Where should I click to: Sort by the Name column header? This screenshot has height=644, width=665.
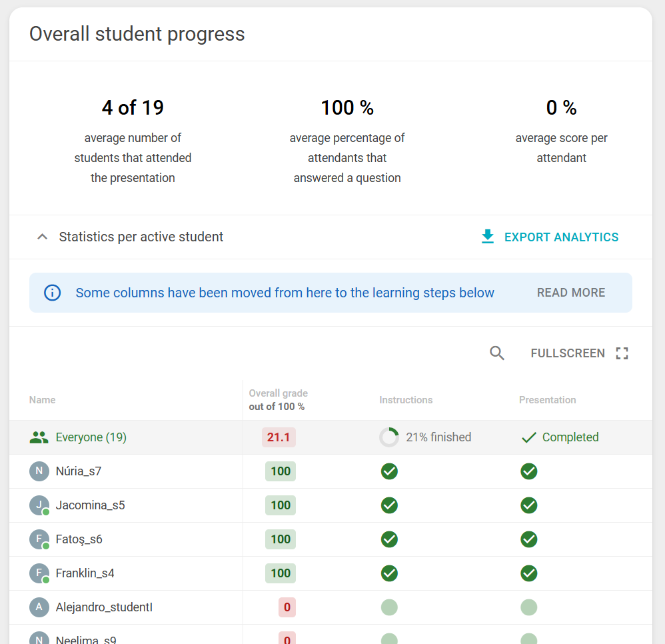point(43,400)
